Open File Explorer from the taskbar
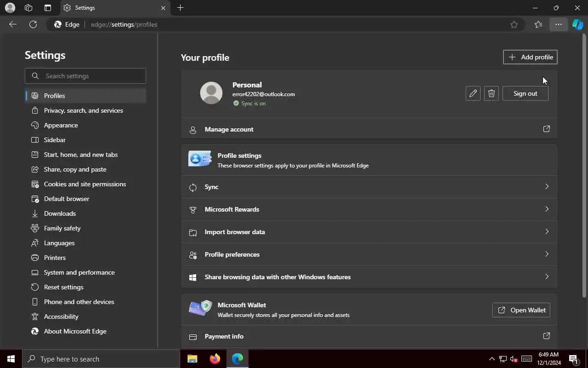This screenshot has height=368, width=588. (x=192, y=359)
